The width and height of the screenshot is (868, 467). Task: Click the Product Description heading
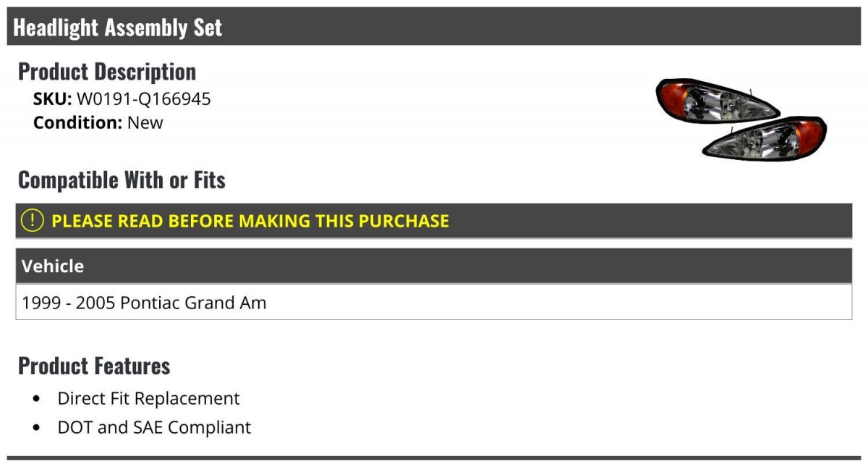[107, 72]
